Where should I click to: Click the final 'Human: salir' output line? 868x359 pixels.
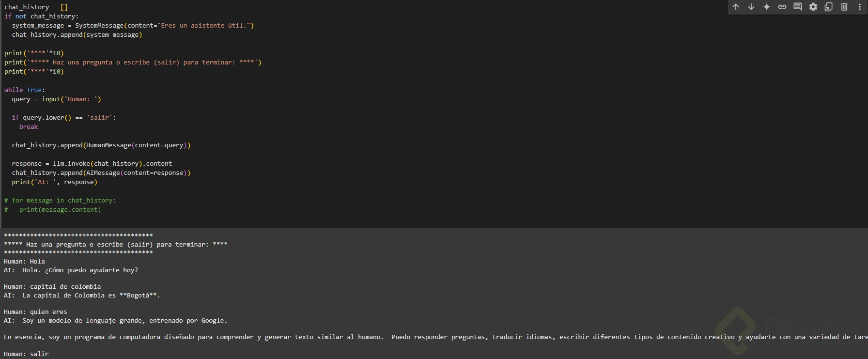26,354
